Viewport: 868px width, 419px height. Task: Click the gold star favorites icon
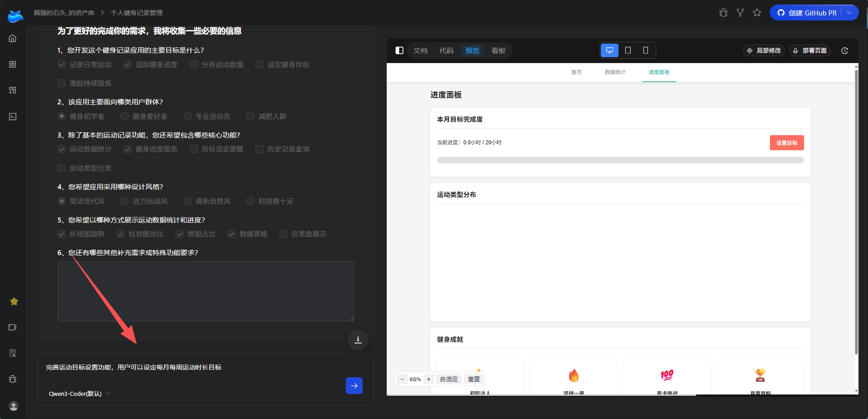coord(14,301)
